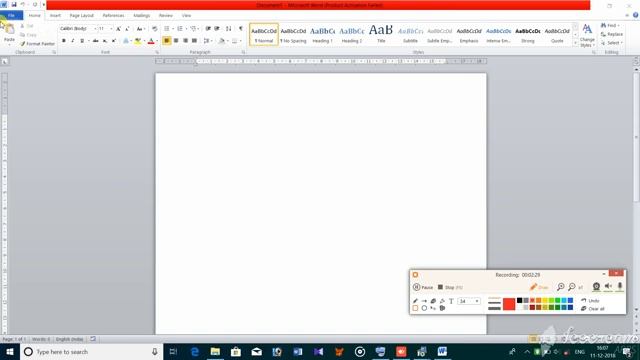The image size is (640, 360).
Task: Open the Shading color dropdown
Action: [x=227, y=41]
